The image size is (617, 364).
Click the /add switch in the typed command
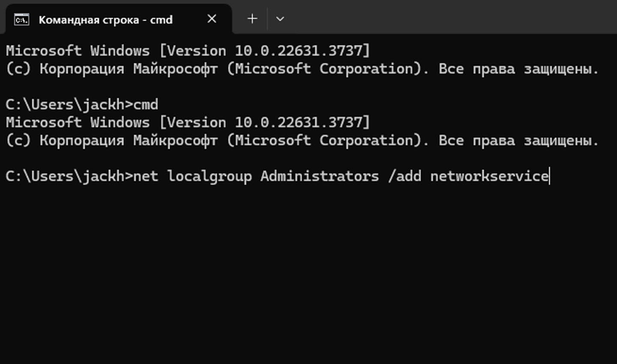point(404,176)
